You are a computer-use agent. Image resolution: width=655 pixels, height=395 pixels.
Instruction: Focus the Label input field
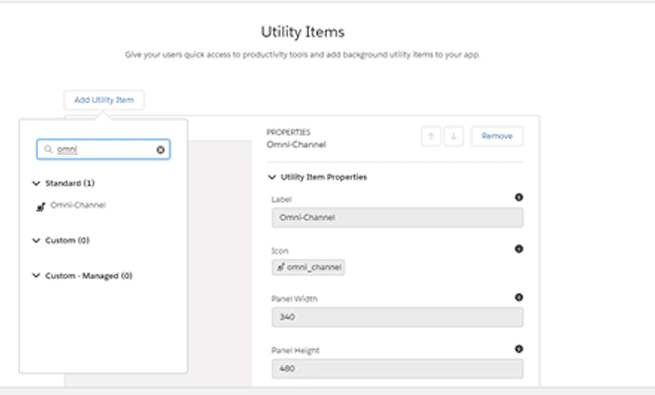tap(397, 218)
